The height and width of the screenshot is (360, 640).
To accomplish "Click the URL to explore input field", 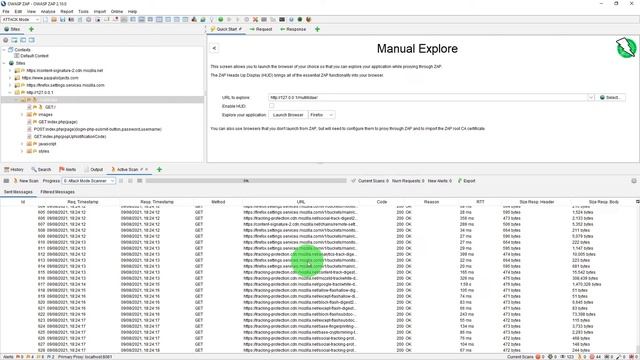I will click(x=428, y=98).
